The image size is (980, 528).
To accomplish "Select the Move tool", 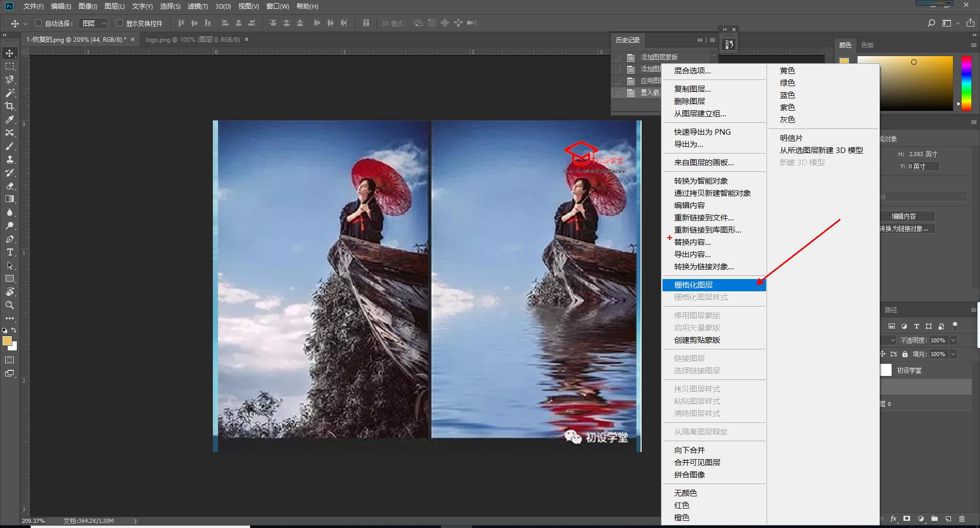I will tap(9, 53).
